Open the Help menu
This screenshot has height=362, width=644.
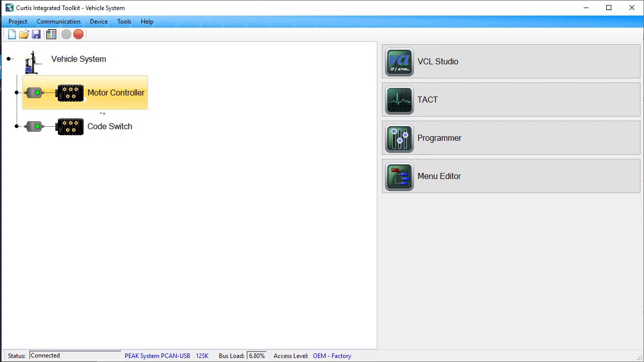147,22
